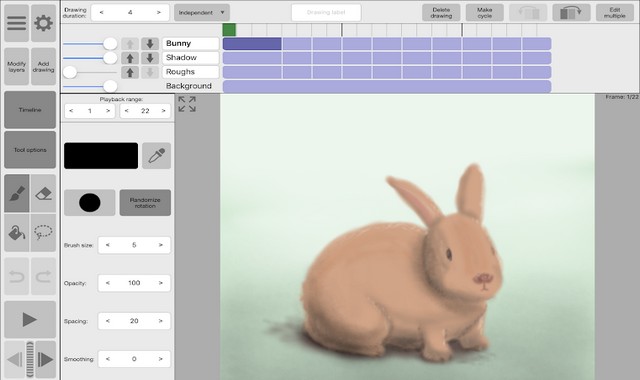Select the Brush tool
Viewport: 640px width, 380px height.
click(x=17, y=193)
